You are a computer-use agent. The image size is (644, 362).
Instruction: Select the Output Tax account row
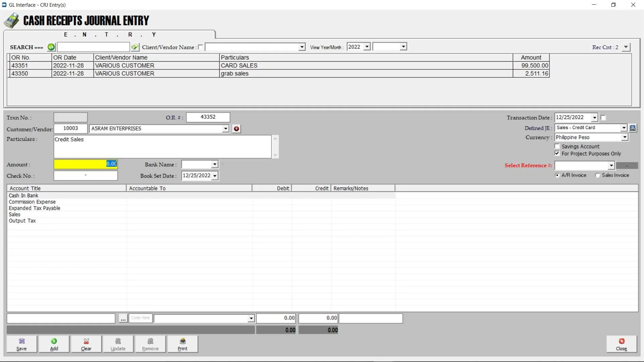pyautogui.click(x=201, y=221)
